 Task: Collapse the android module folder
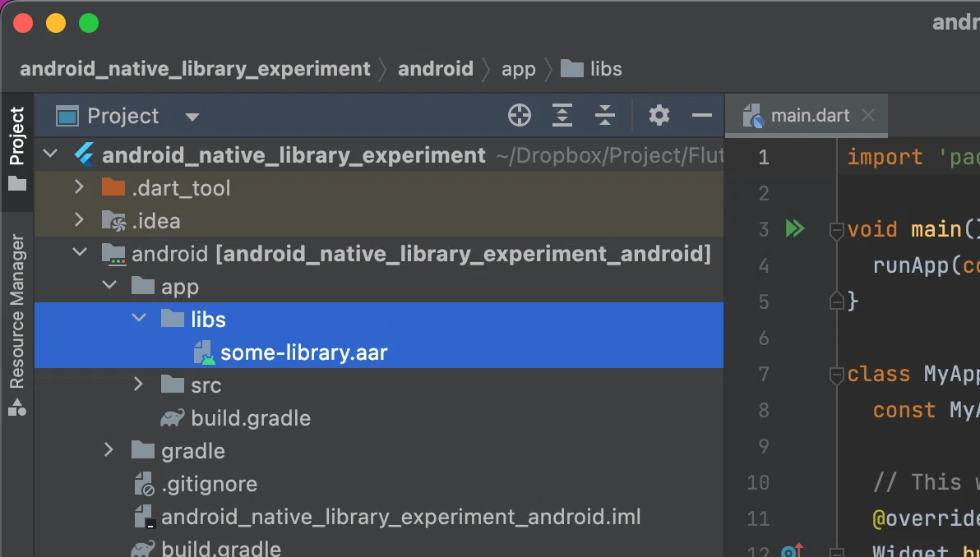point(80,252)
